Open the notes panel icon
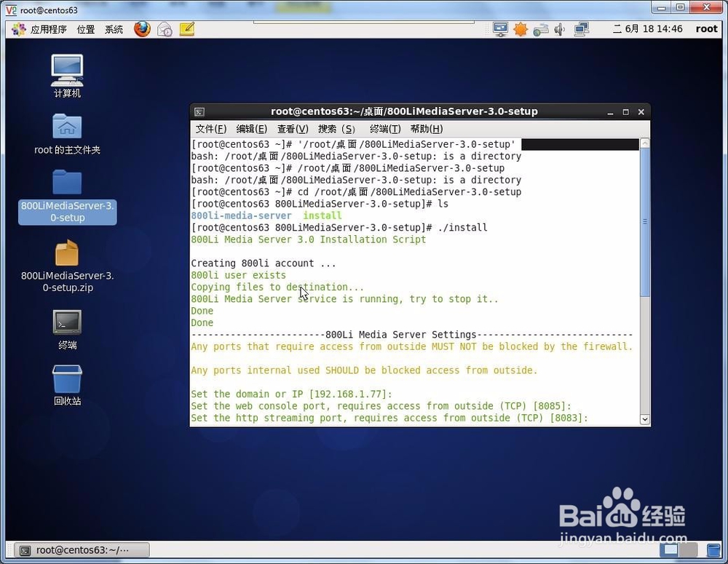Screen dimensions: 728x564 (186, 29)
